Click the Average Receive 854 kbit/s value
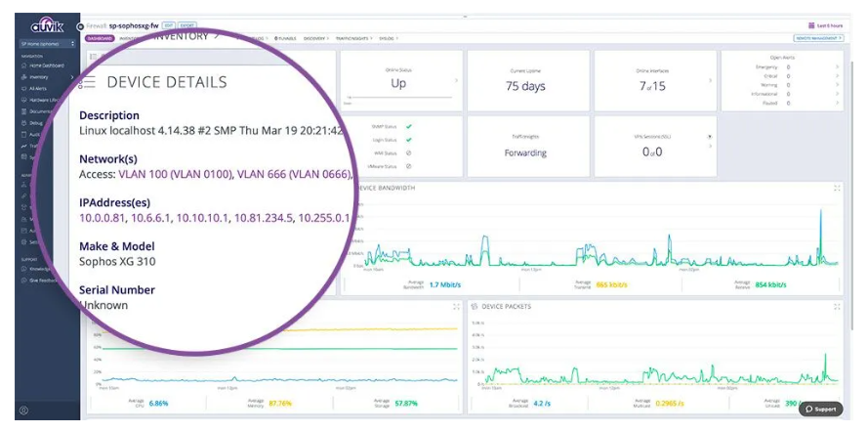 (x=770, y=284)
